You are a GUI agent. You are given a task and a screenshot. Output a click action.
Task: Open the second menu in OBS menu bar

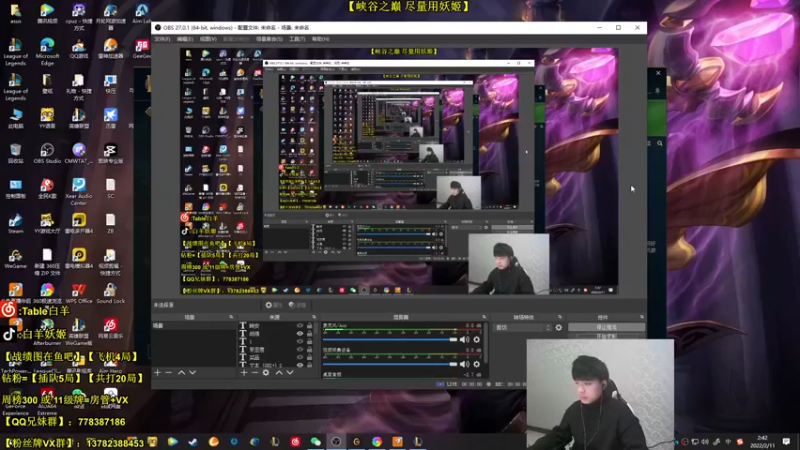coord(185,39)
